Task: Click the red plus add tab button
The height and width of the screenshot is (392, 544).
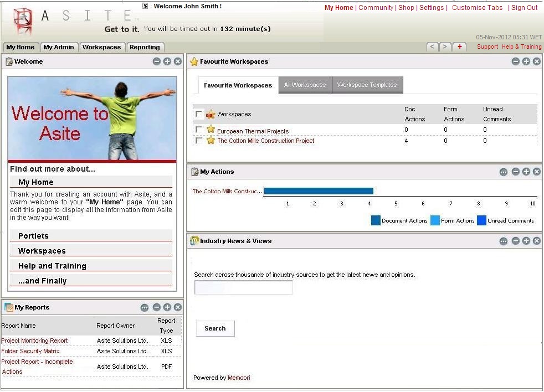Action: point(460,47)
